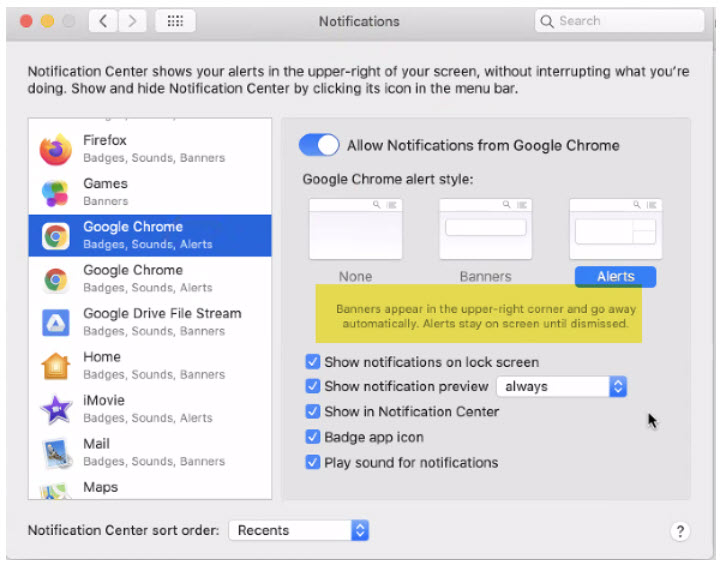Click the Firefox icon in app list
The height and width of the screenshot is (572, 720).
point(55,149)
